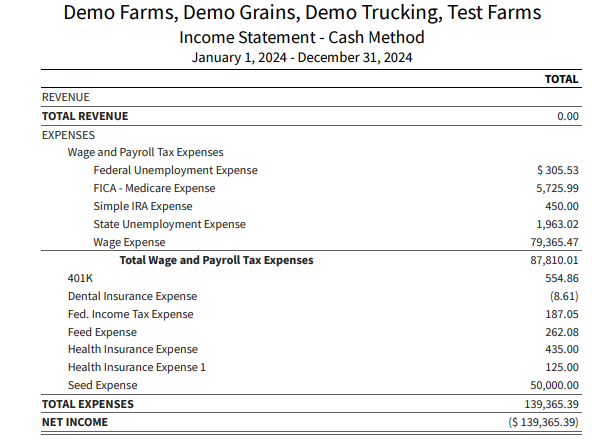Click Total Wage and Payroll Tax Expenses
Viewport: 592px width, 447px height.
[216, 260]
